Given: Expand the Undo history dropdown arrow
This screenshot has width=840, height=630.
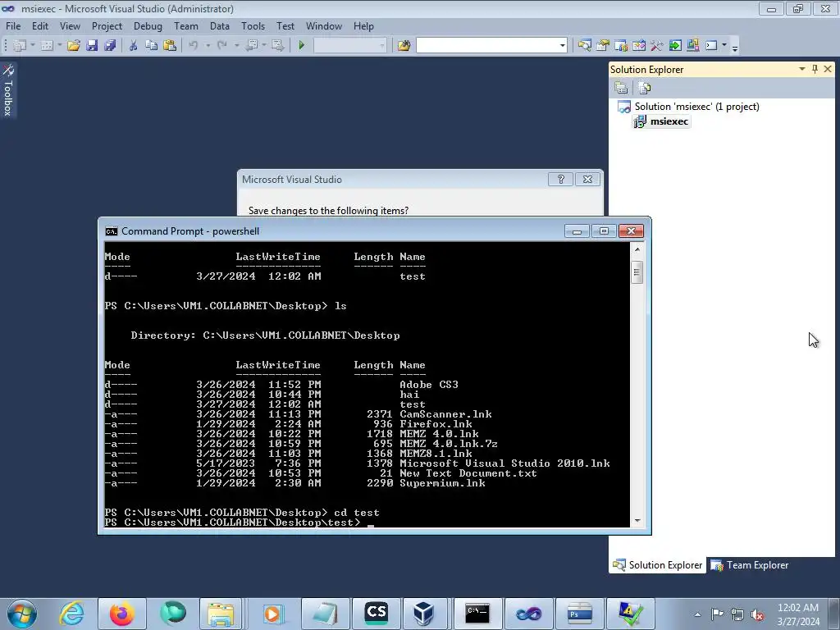Looking at the screenshot, I should click(208, 46).
